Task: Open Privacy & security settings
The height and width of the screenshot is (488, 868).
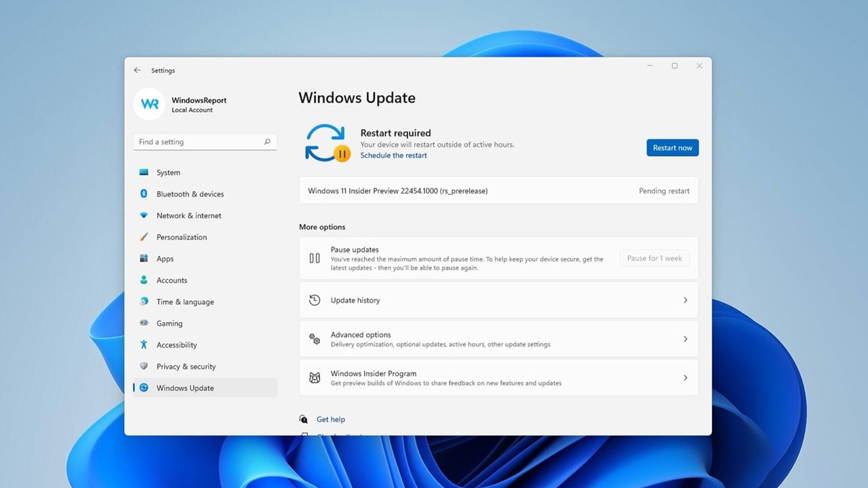Action: (185, 366)
